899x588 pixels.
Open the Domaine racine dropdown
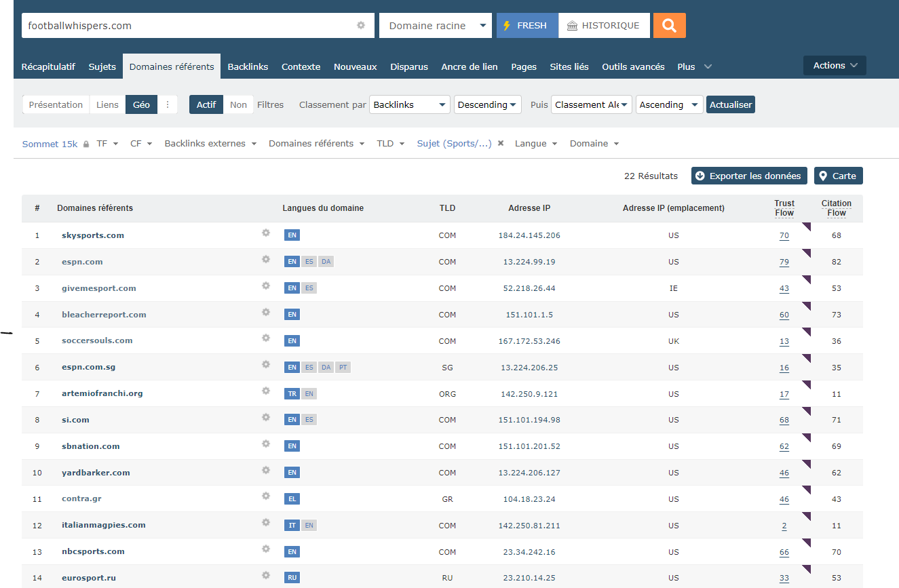pyautogui.click(x=435, y=26)
